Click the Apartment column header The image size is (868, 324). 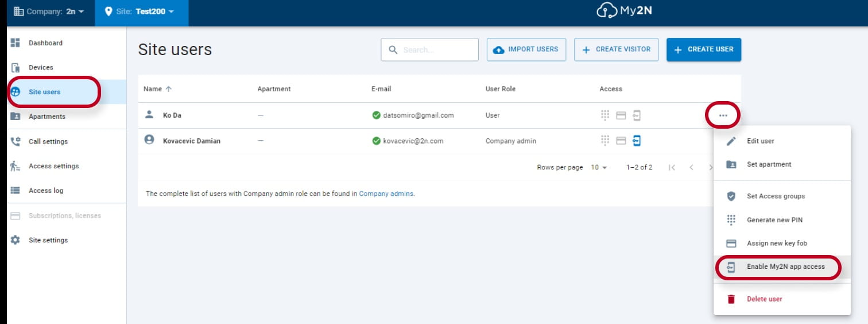click(274, 89)
